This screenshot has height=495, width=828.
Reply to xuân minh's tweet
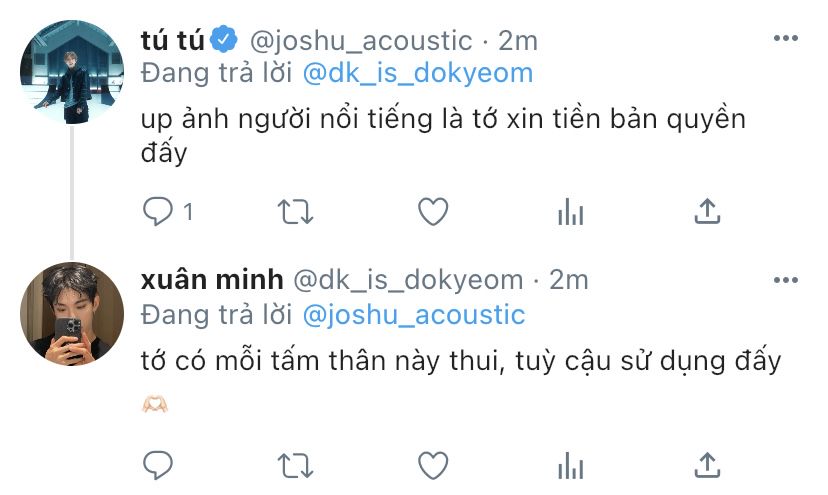click(158, 465)
